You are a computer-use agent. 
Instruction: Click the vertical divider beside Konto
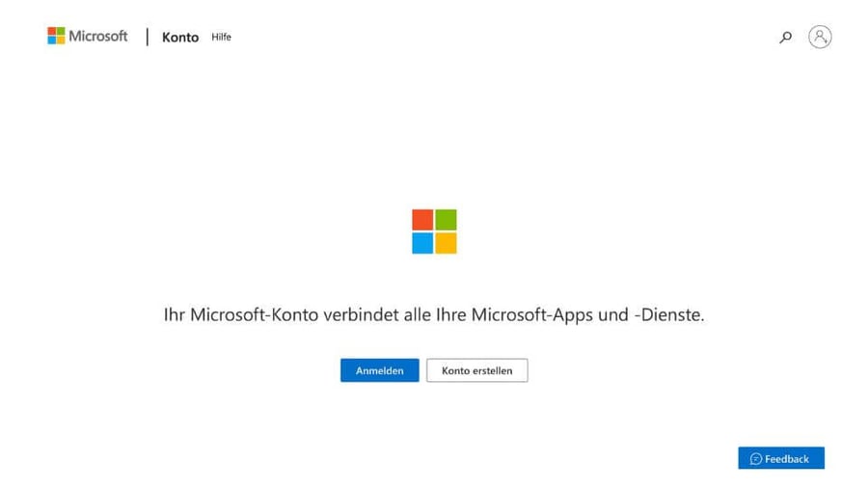pyautogui.click(x=148, y=37)
